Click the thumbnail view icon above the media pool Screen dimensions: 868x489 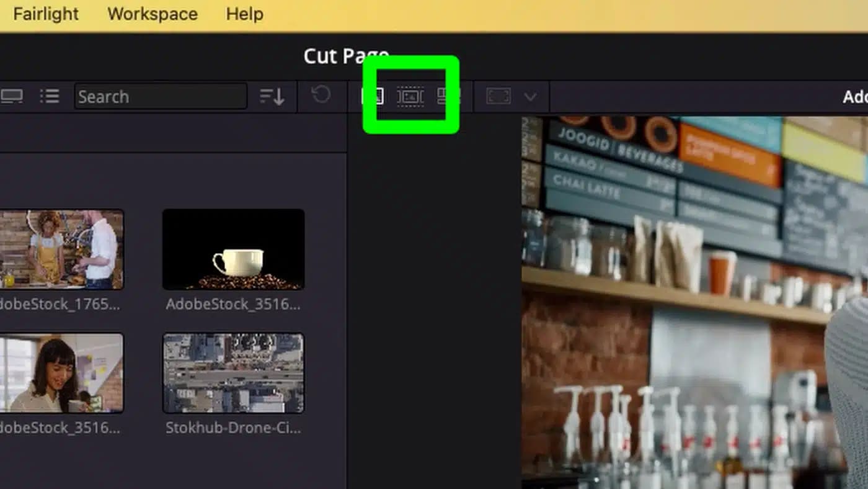pyautogui.click(x=12, y=96)
